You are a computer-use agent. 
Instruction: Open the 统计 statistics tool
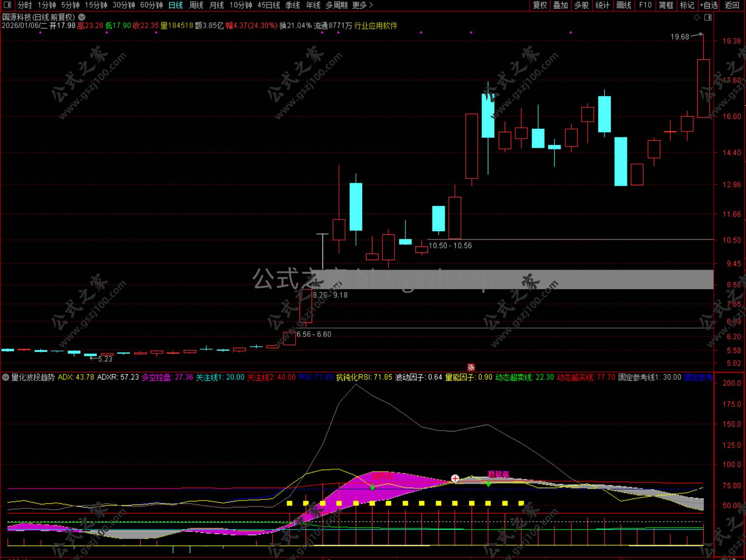[x=602, y=5]
